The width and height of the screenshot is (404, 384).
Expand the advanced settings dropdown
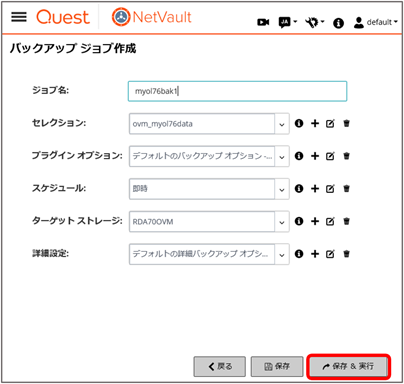point(282,254)
